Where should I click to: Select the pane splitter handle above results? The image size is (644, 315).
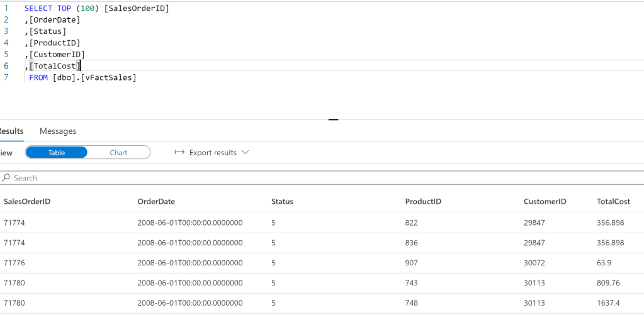coord(333,119)
